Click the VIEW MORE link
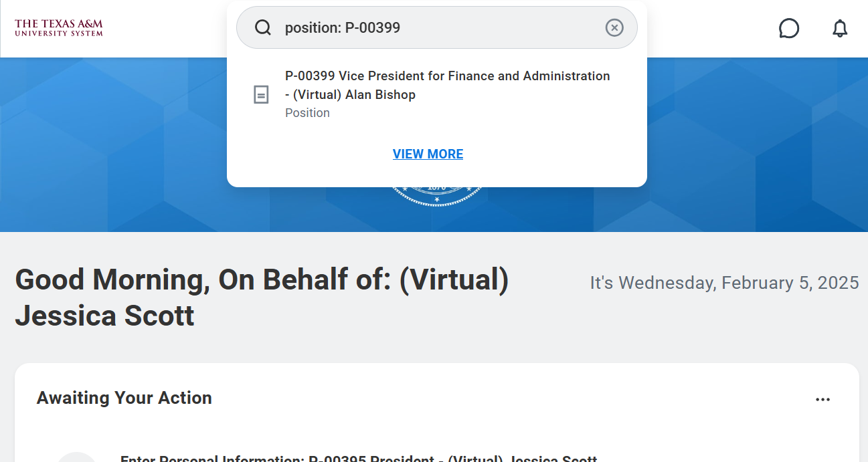The height and width of the screenshot is (462, 868). (428, 154)
